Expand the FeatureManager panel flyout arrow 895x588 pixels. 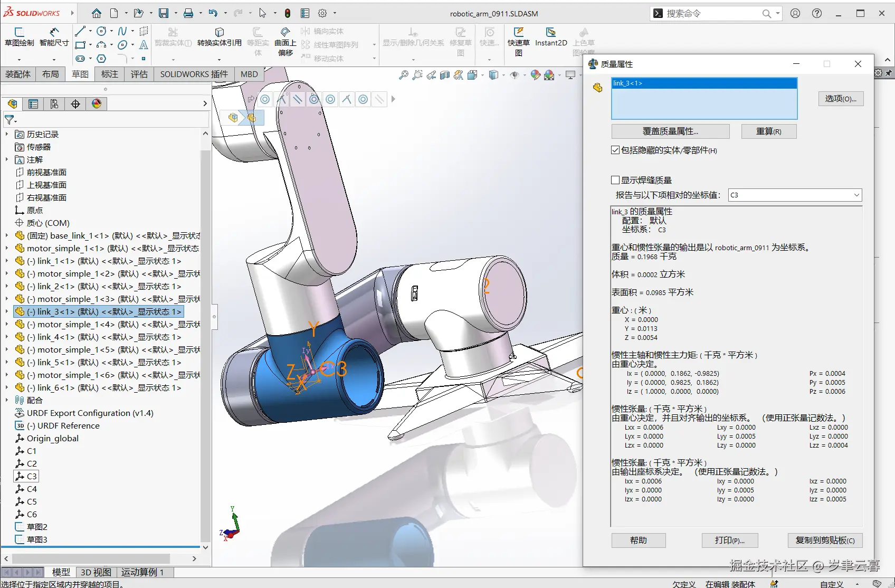(205, 104)
